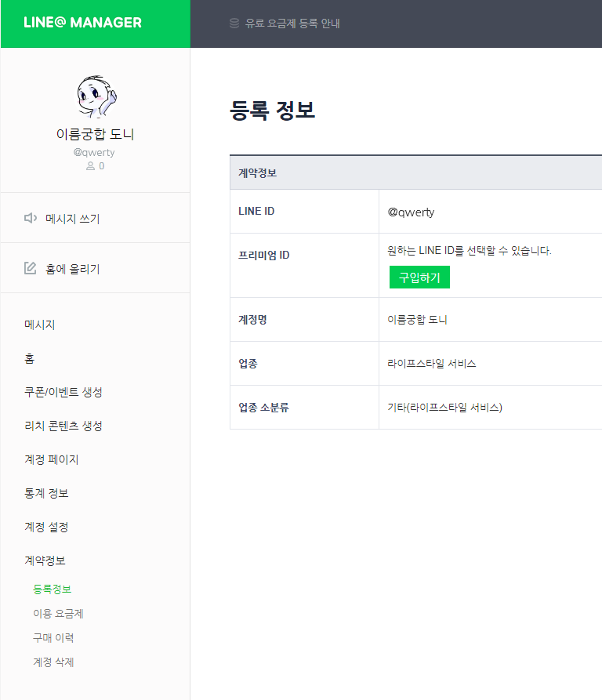Click the coin stack icon in header
Viewport: 602px width, 700px height.
[x=234, y=24]
